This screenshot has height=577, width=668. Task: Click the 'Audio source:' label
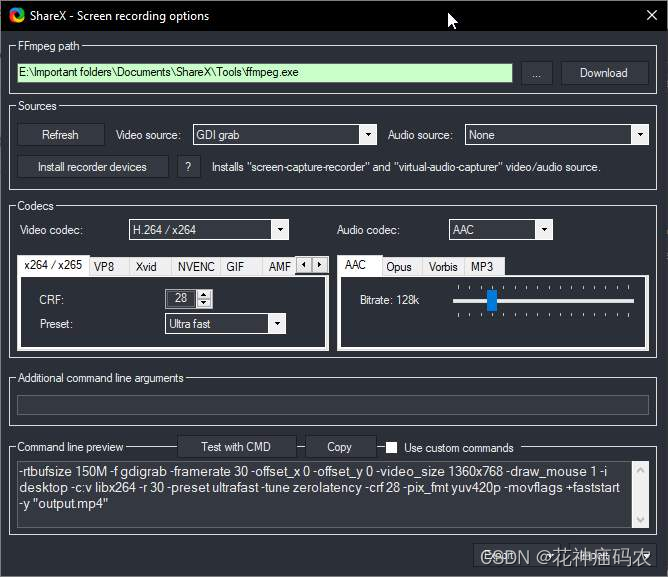[x=420, y=135]
